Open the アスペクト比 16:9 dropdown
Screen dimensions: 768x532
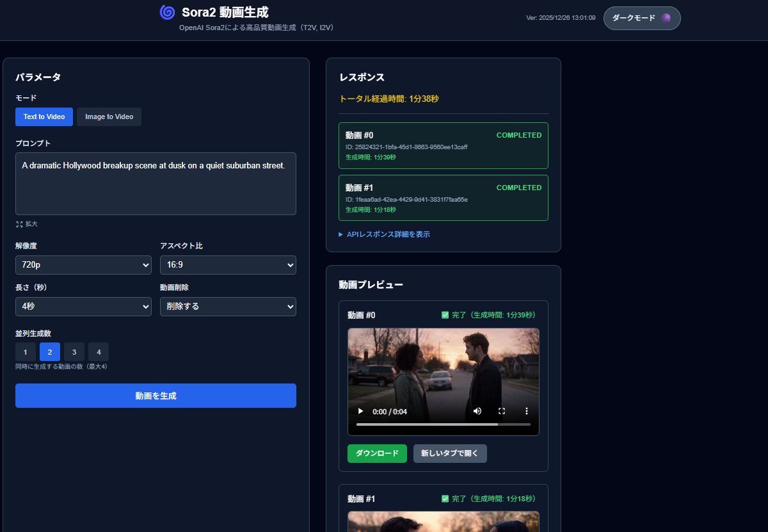click(228, 265)
